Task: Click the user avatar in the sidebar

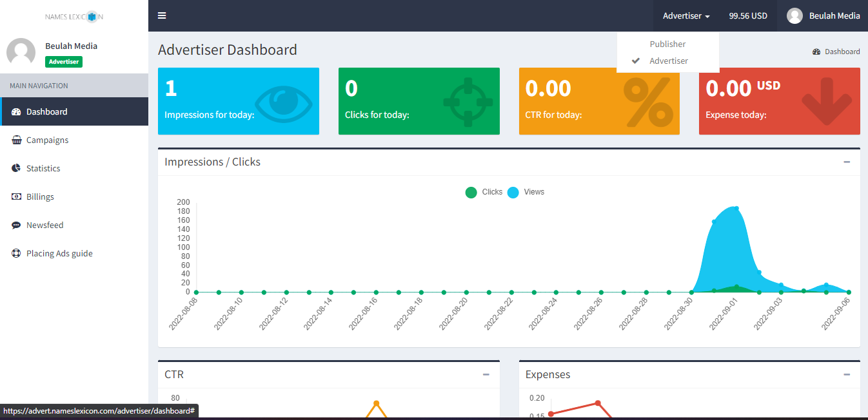Action: pos(21,52)
